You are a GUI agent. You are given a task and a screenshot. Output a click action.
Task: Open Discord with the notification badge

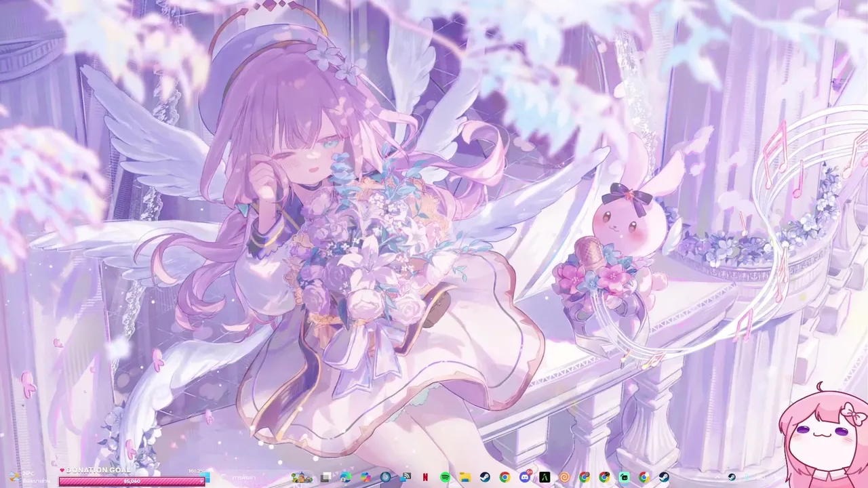(524, 477)
